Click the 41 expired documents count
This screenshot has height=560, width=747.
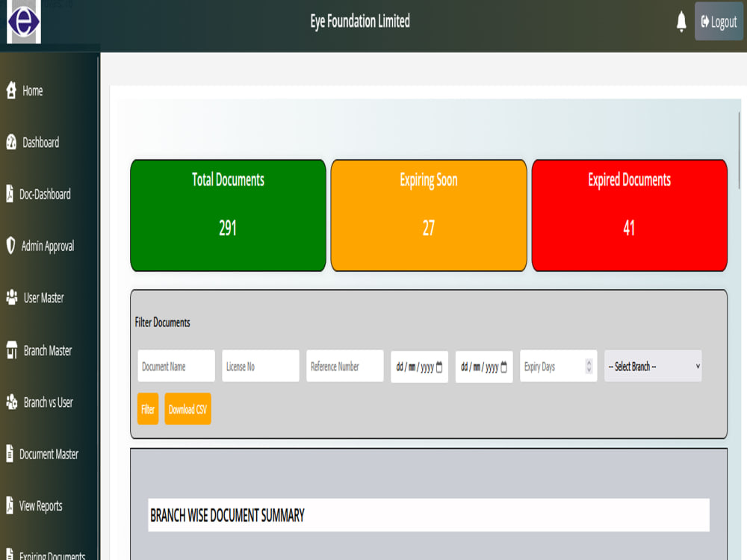click(629, 228)
